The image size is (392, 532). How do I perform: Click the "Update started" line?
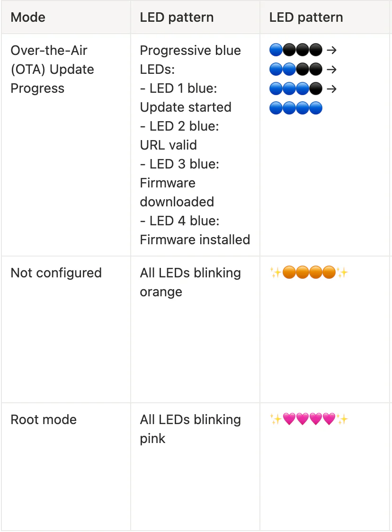click(x=186, y=107)
